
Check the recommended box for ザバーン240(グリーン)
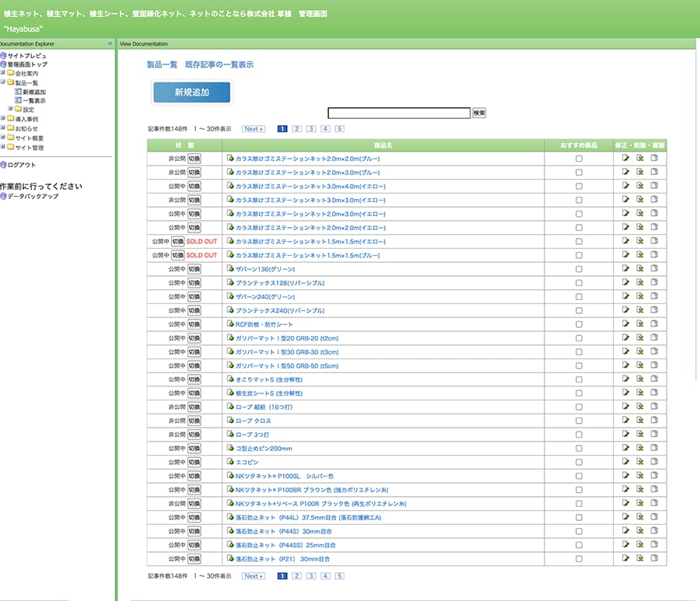tap(578, 297)
